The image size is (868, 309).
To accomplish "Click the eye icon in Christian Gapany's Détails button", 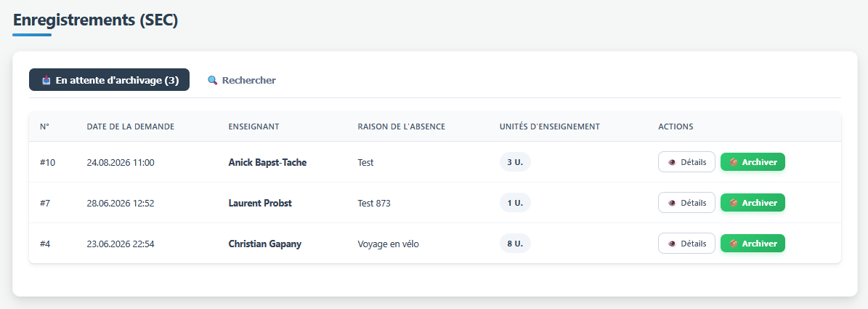I will (672, 244).
